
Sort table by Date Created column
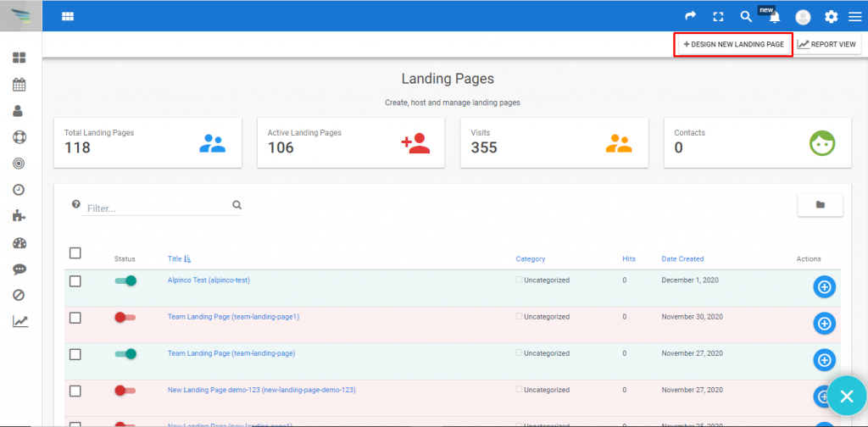[x=682, y=259]
